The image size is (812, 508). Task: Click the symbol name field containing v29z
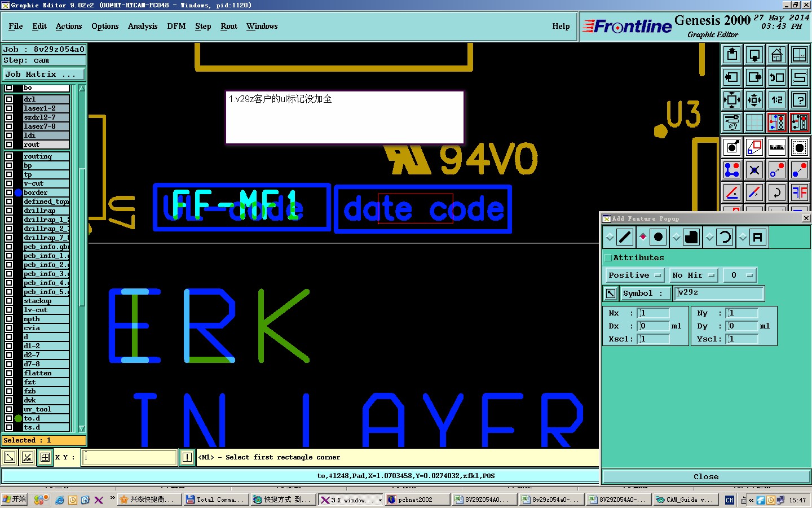click(x=719, y=294)
